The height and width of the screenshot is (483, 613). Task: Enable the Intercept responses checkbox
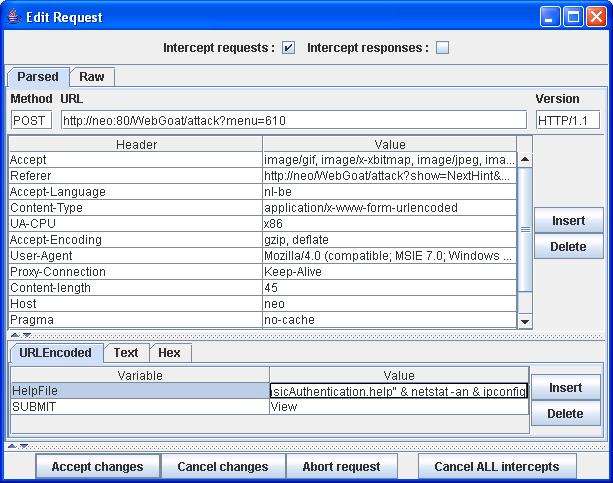point(442,48)
